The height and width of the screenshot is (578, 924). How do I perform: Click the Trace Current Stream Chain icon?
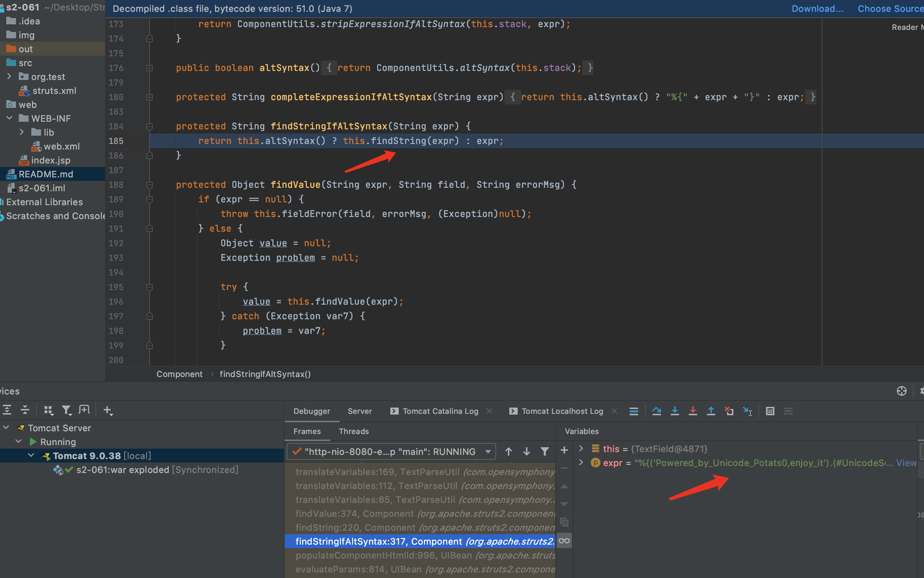pos(788,411)
